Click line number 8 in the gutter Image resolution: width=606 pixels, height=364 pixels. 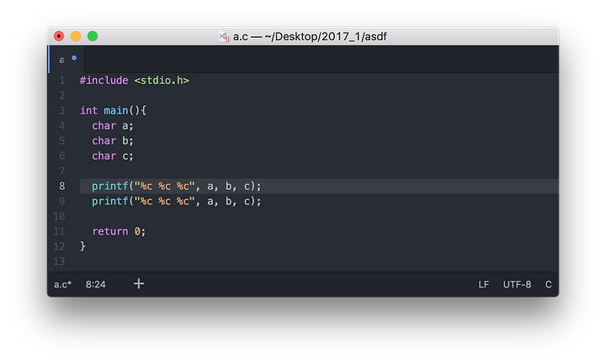click(x=62, y=186)
